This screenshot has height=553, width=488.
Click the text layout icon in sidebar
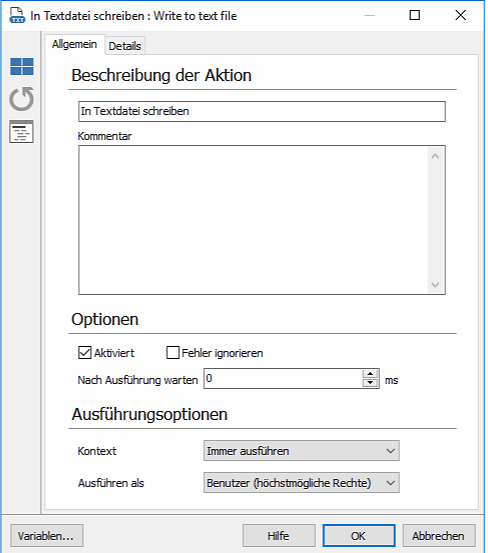[x=22, y=132]
